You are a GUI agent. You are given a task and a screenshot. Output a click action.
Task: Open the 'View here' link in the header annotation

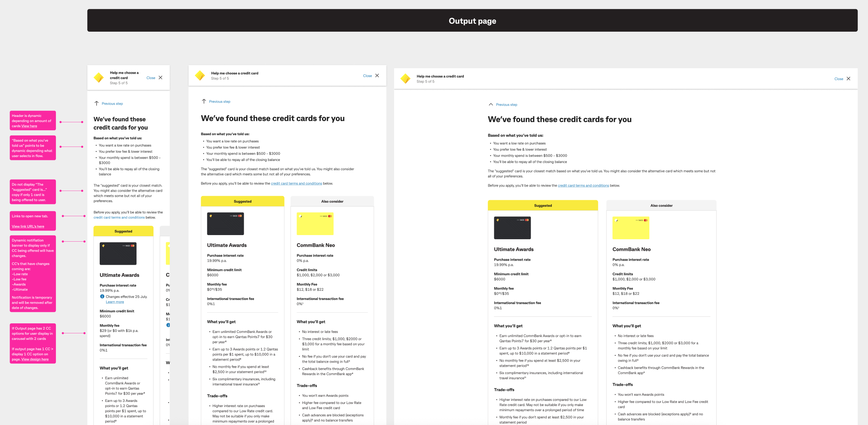coord(29,126)
